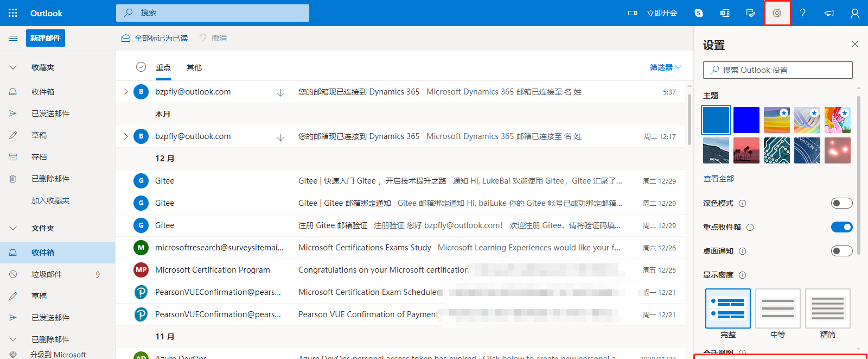Open the account profile icon
The height and width of the screenshot is (359, 868).
[x=855, y=13]
